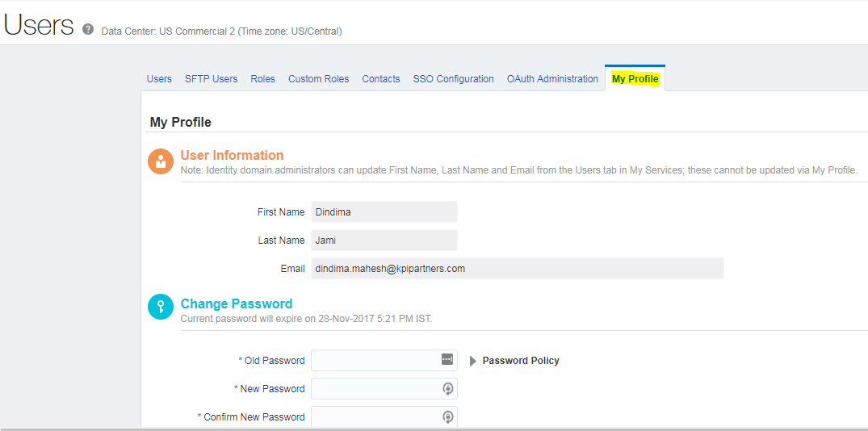Click the icon inside New Password field

(x=447, y=388)
